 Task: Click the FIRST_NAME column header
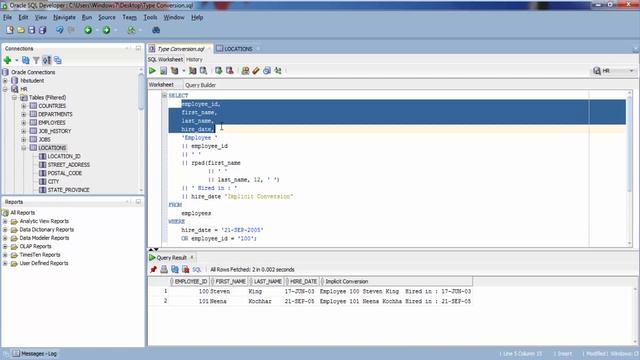[x=230, y=282]
